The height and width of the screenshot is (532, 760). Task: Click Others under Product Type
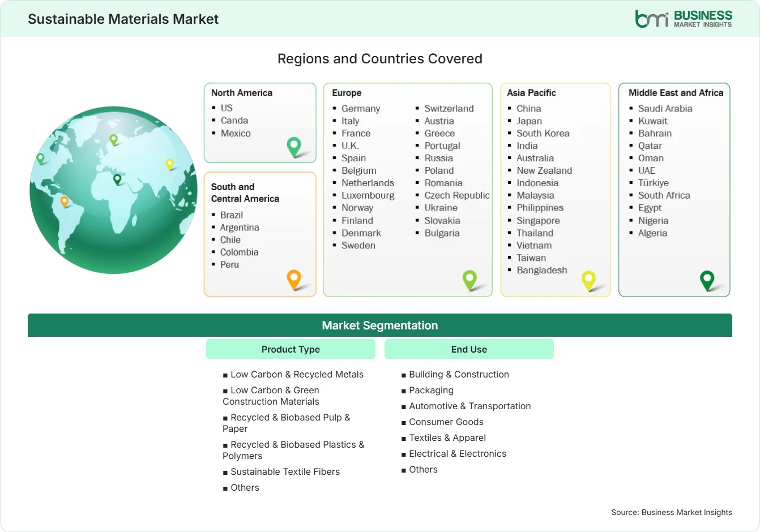241,487
